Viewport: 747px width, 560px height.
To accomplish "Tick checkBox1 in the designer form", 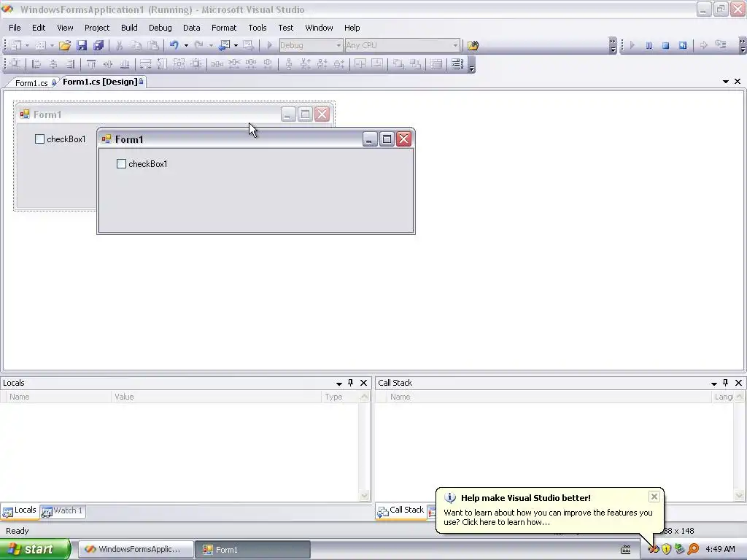I will coord(39,139).
